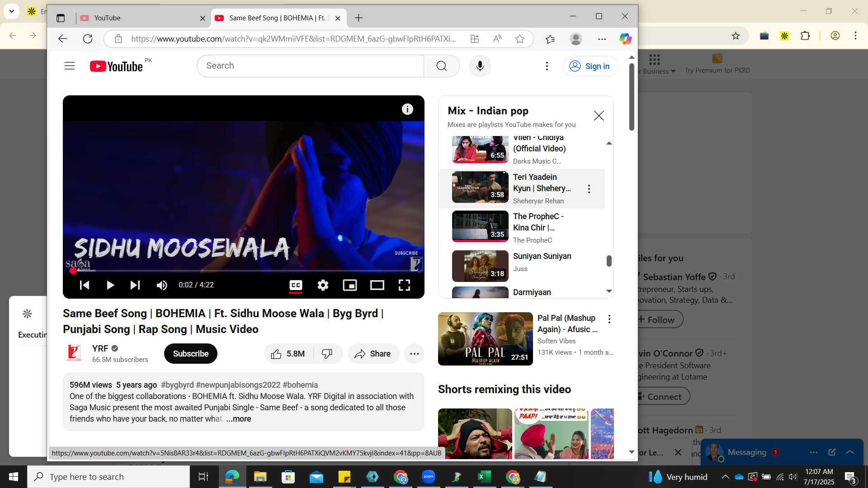Toggle theater mode
Image resolution: width=868 pixels, height=488 pixels.
pyautogui.click(x=377, y=285)
